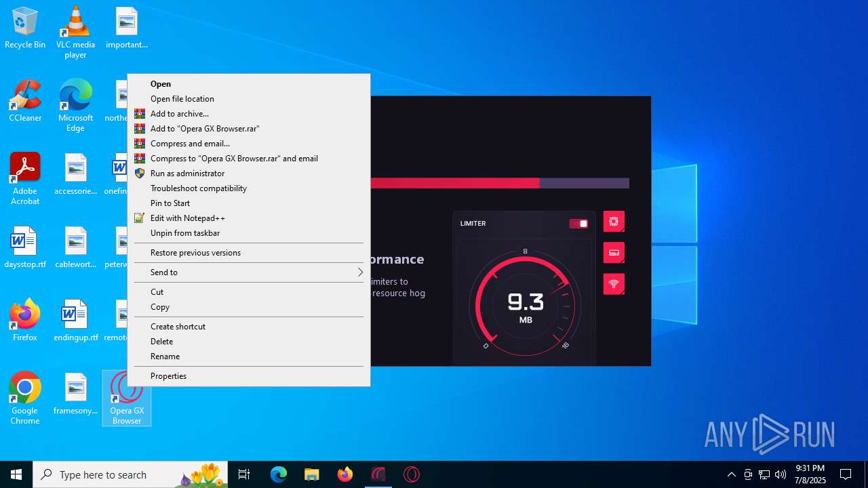Click the network limiter wifi icon

[614, 284]
